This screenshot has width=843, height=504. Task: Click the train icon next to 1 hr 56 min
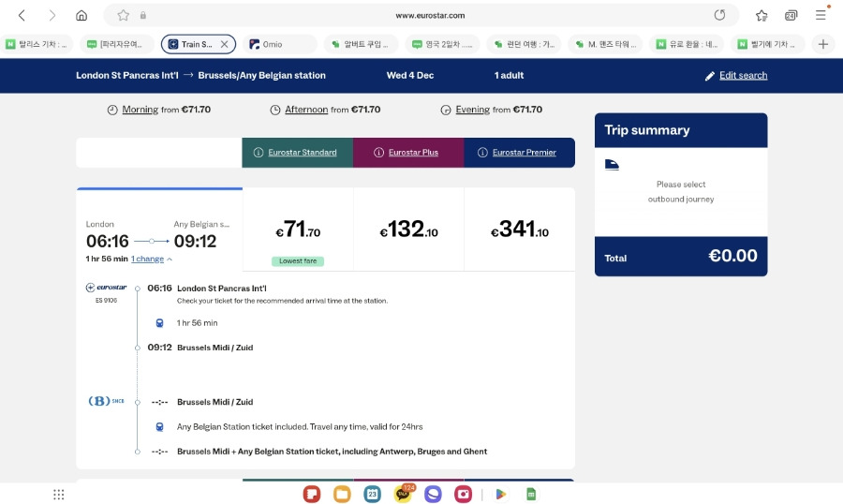[159, 323]
